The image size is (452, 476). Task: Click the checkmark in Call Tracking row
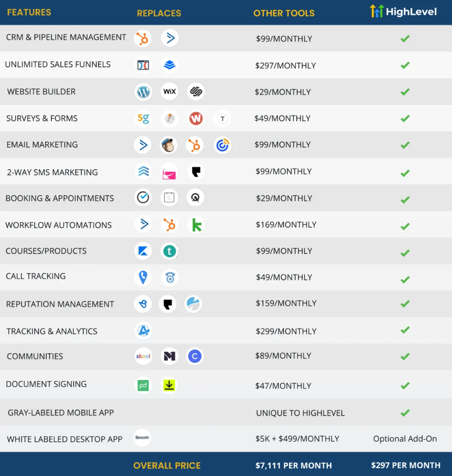point(405,278)
